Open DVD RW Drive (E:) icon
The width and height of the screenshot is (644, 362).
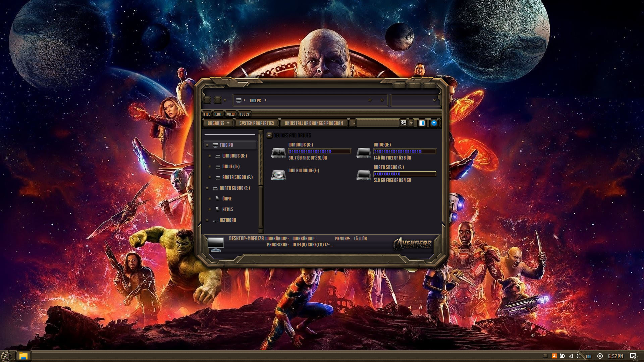[278, 175]
